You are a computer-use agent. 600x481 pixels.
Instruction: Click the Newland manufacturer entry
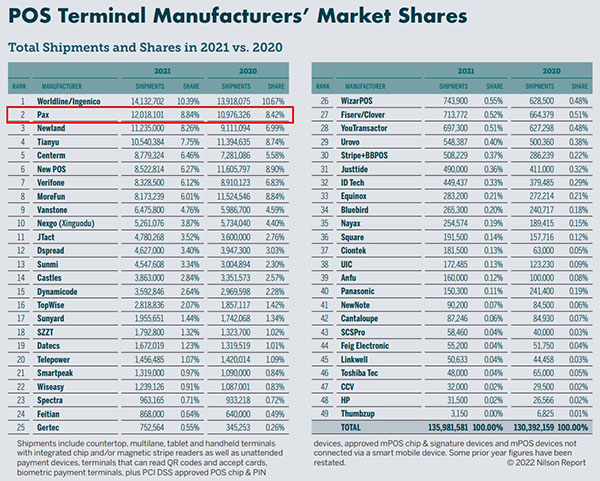click(x=51, y=128)
